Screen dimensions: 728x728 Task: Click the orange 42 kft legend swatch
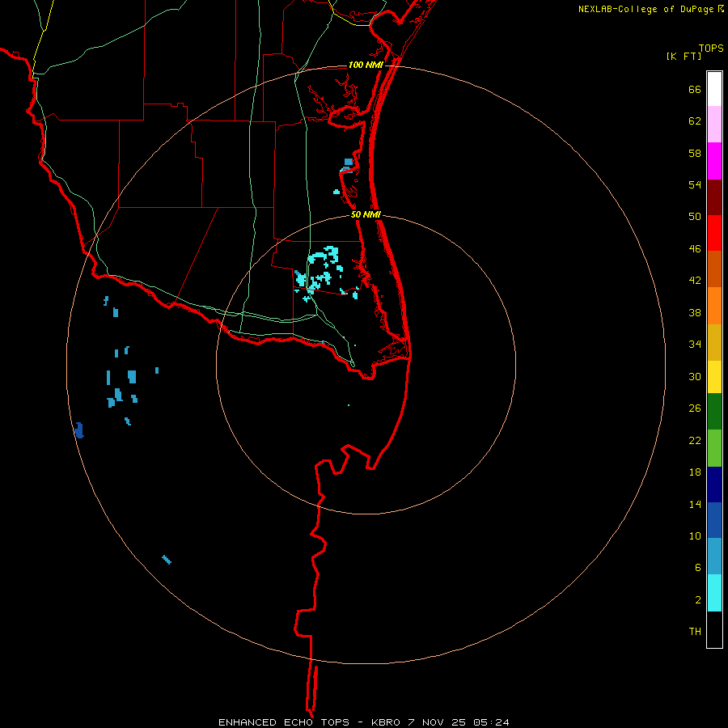pyautogui.click(x=714, y=306)
